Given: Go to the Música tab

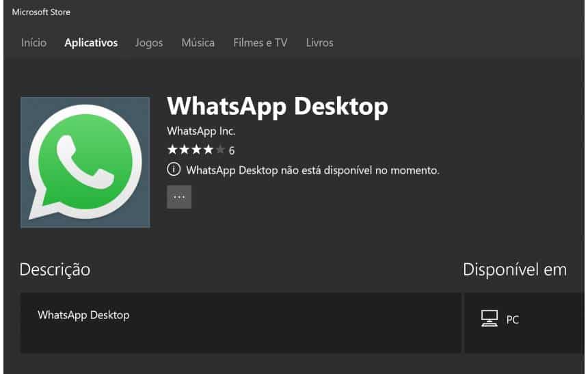Looking at the screenshot, I should click(x=198, y=43).
